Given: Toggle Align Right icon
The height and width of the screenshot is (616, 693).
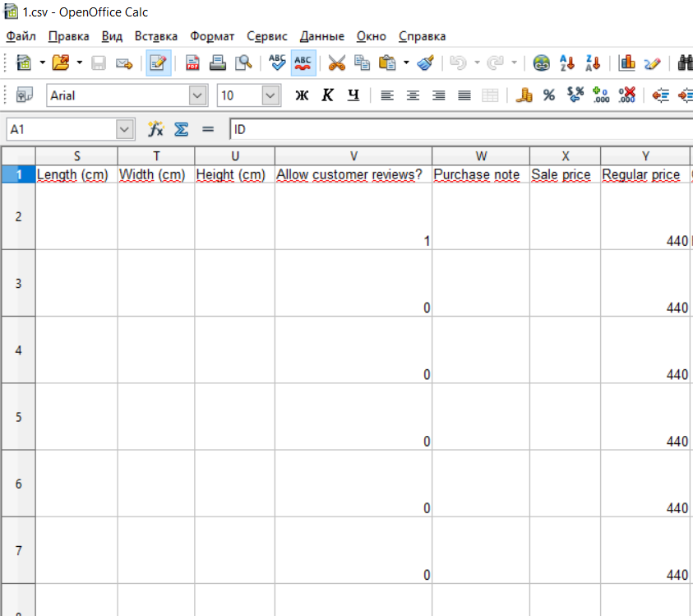Looking at the screenshot, I should click(x=438, y=95).
